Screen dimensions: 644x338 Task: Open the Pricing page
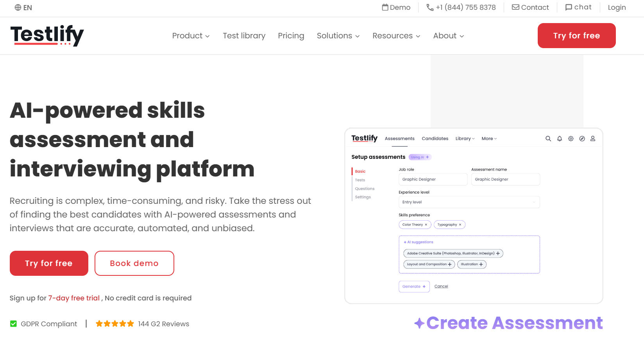click(291, 36)
